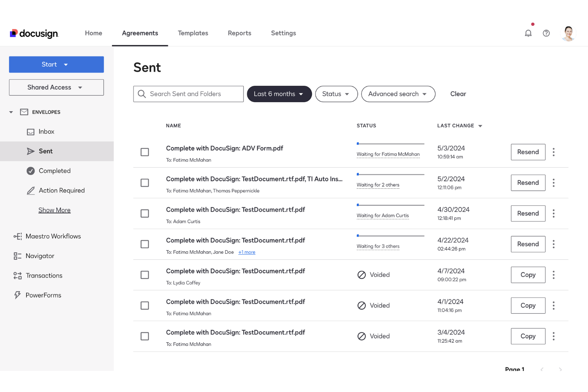
Task: Click voided icon on Lydia Coffey row
Action: tap(362, 275)
